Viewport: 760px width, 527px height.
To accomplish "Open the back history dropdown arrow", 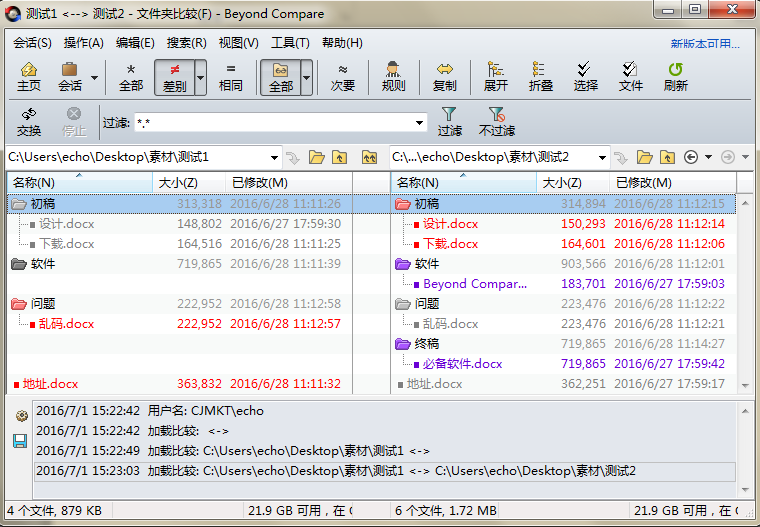I will pos(708,157).
